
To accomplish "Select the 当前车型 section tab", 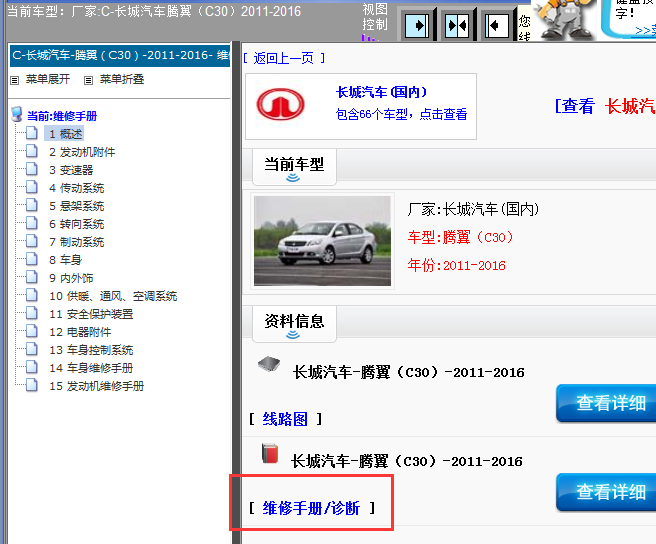I will 294,167.
